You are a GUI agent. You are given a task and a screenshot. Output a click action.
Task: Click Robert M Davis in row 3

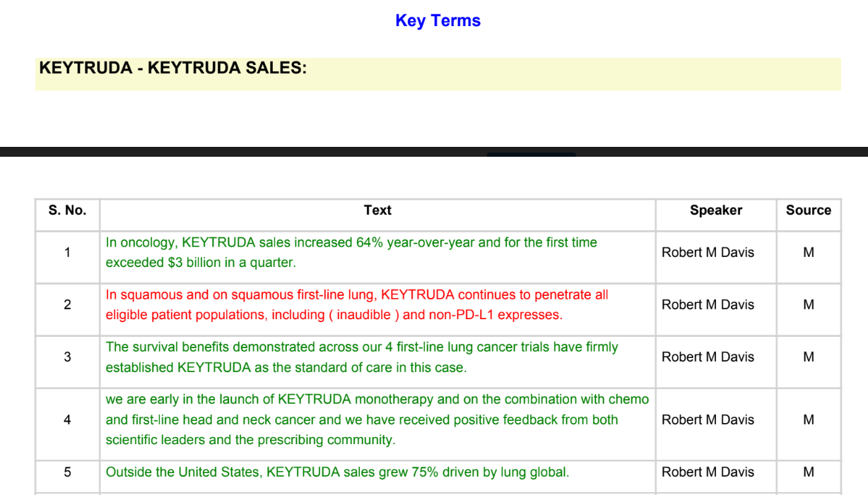click(x=708, y=357)
